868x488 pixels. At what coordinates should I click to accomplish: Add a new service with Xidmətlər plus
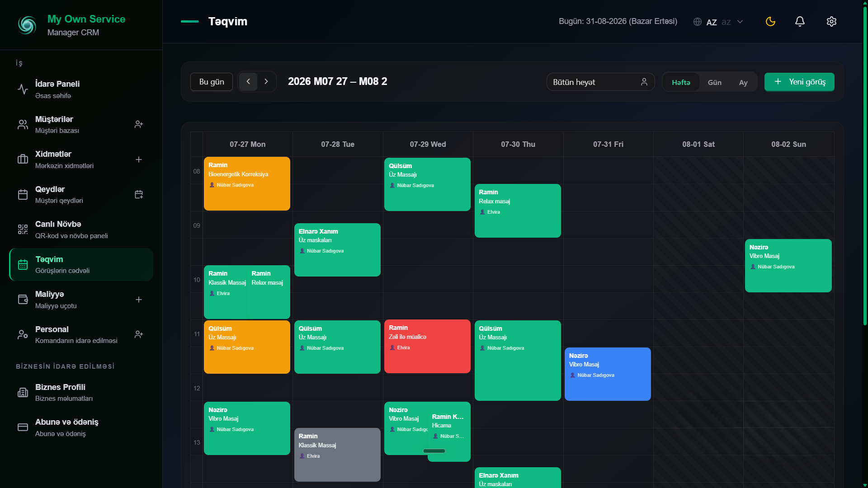click(x=139, y=160)
